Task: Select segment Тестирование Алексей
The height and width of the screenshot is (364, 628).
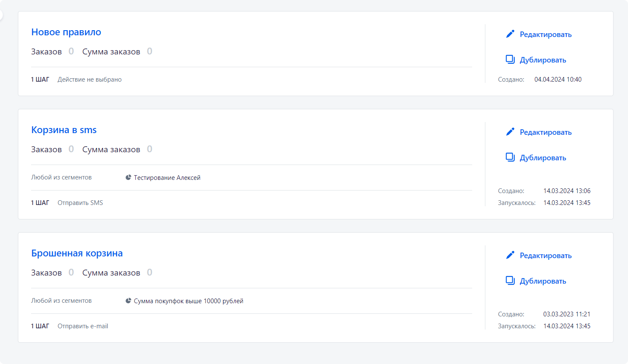Action: pos(167,178)
